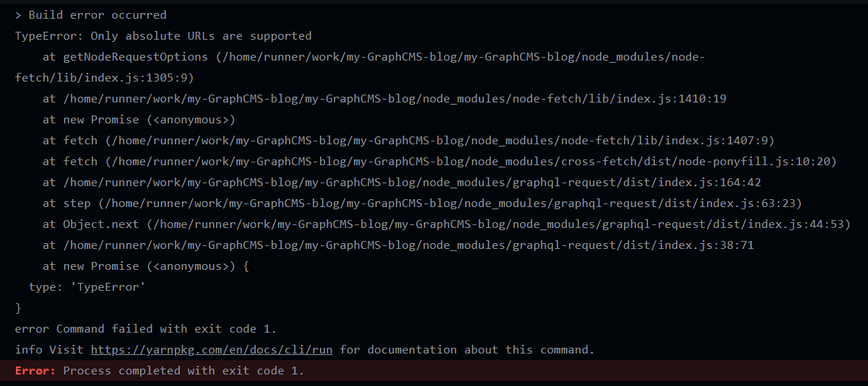The height and width of the screenshot is (386, 868).
Task: Select the "> Build error occurred" line
Action: 90,15
